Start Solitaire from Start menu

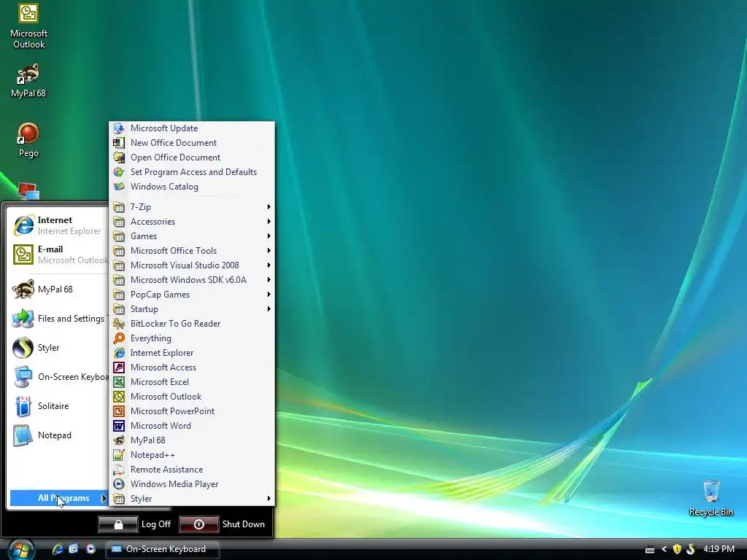tap(59, 405)
